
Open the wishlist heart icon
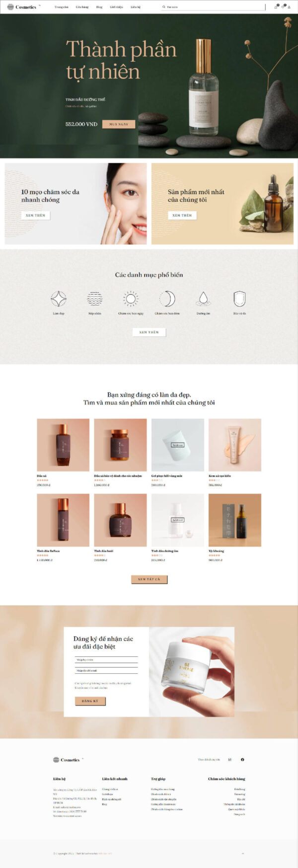pyautogui.click(x=283, y=7)
